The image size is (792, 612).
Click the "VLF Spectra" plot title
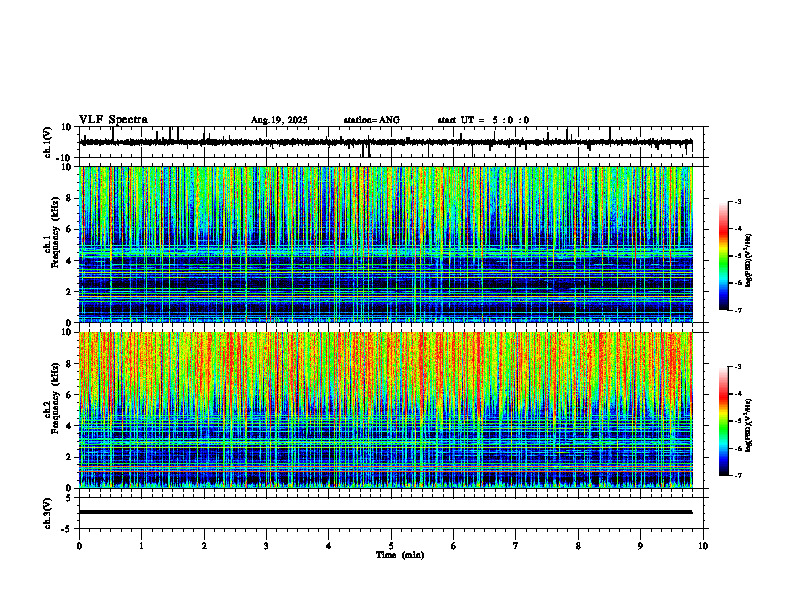pos(113,120)
